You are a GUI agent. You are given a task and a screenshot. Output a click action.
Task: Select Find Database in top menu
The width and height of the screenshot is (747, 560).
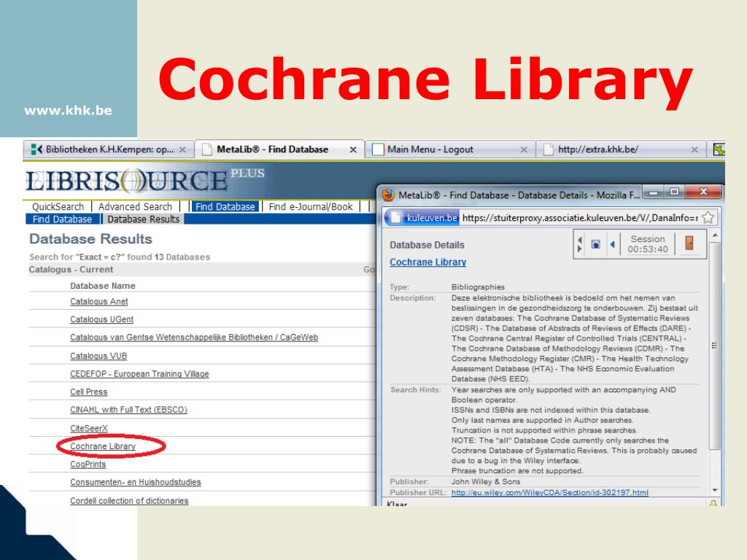point(225,206)
